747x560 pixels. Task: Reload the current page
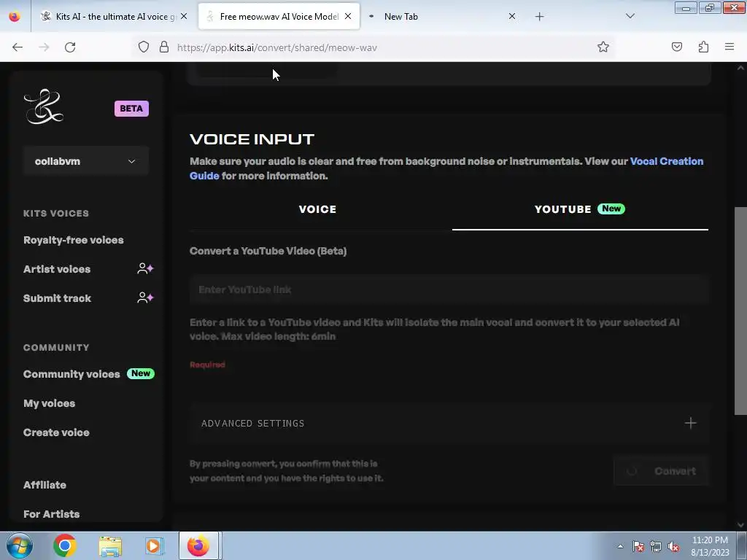tap(70, 47)
